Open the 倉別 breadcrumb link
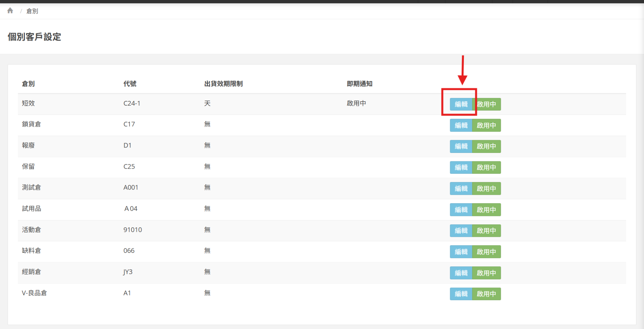This screenshot has width=644, height=329. (x=32, y=11)
